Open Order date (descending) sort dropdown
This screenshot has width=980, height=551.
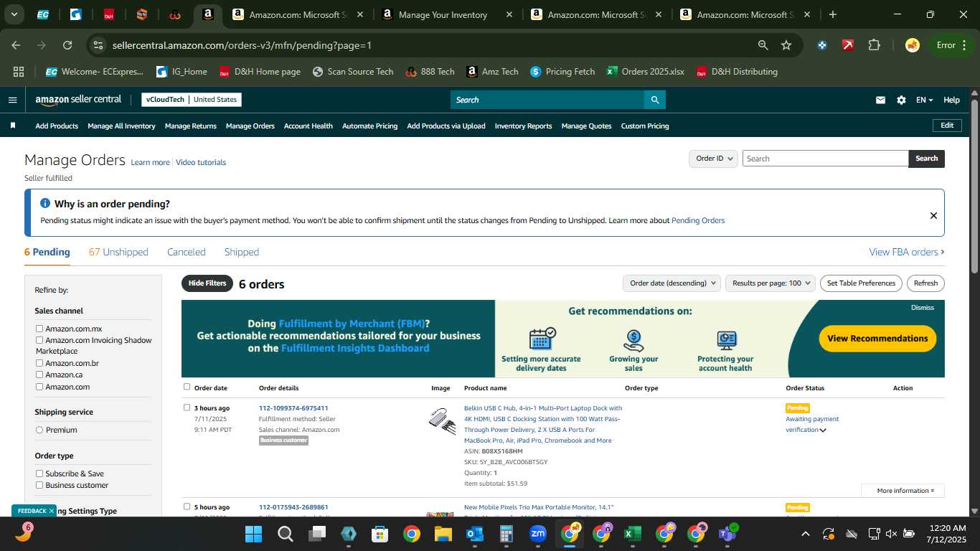click(672, 283)
